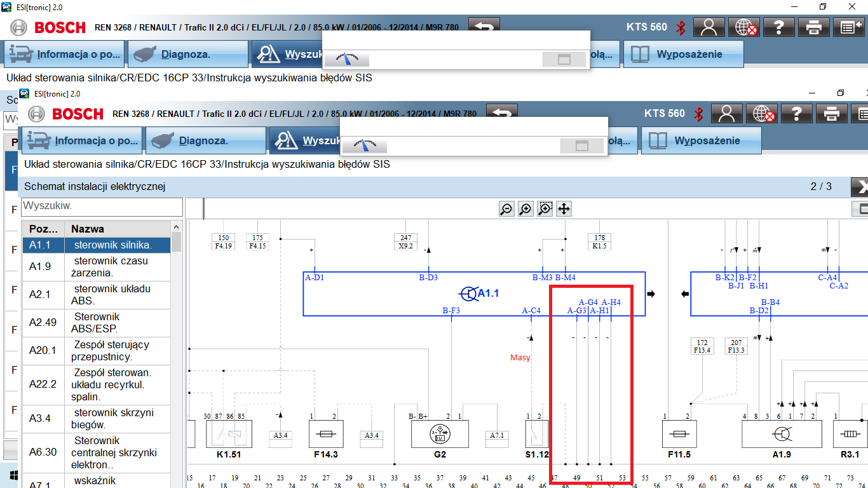Click the globe offline icon in the front window
Viewport: 868px width, 488px height.
(x=762, y=114)
